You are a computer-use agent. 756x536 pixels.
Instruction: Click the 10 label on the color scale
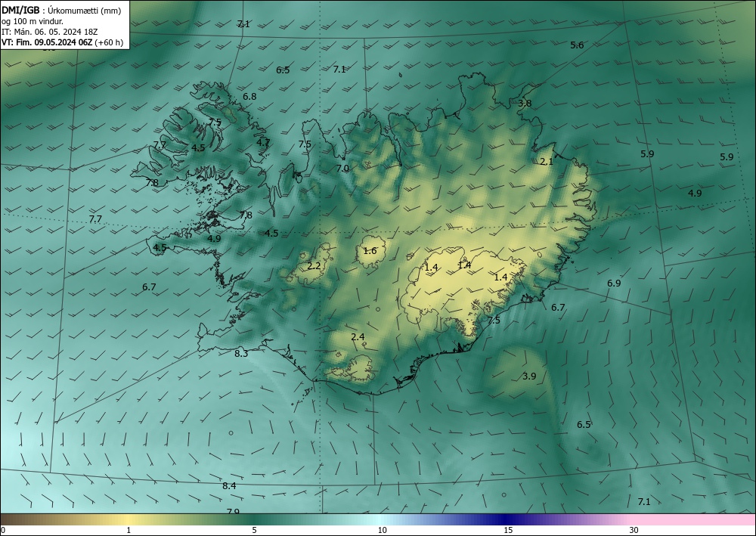(x=382, y=530)
